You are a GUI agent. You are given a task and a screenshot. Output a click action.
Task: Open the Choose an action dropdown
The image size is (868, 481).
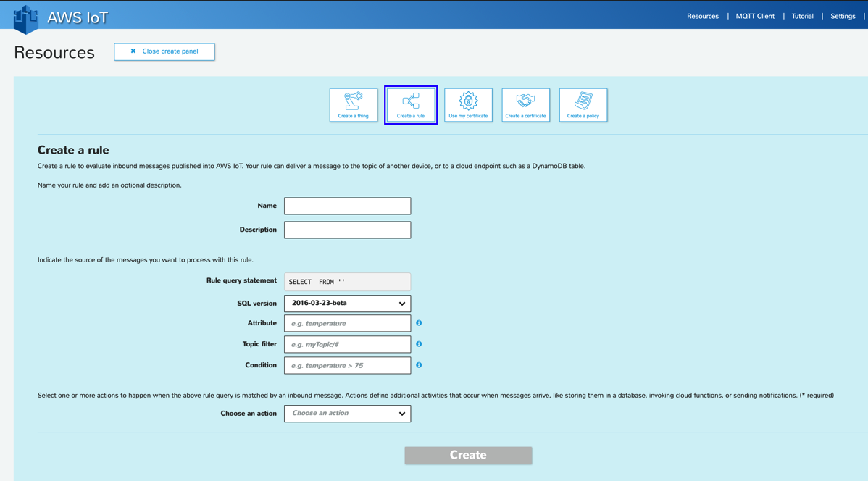pos(348,414)
